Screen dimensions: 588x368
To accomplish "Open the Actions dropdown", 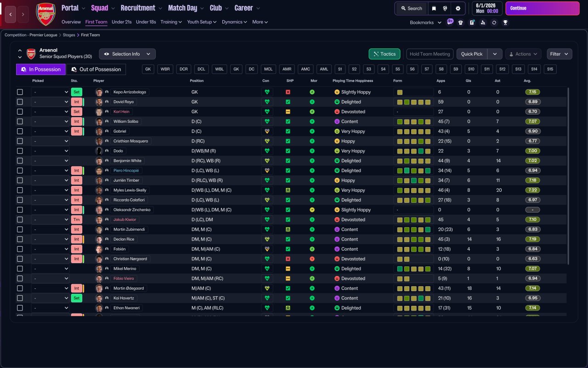I will pyautogui.click(x=523, y=54).
